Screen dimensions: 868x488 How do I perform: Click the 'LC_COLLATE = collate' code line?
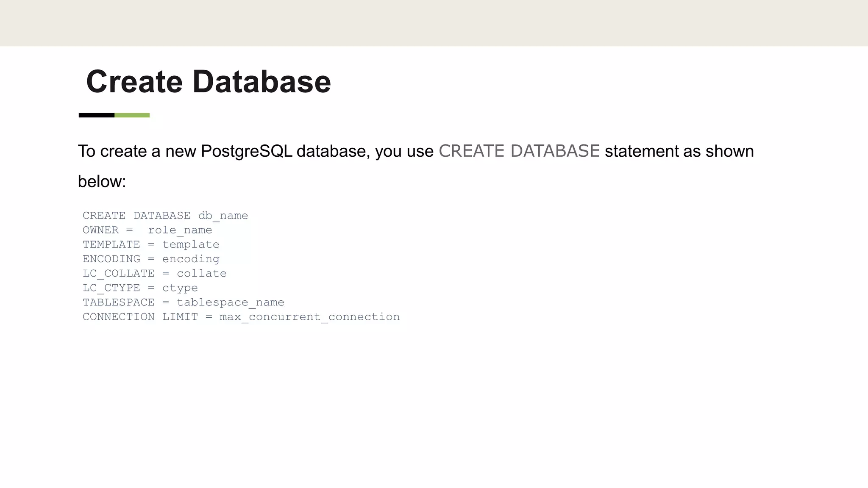tap(154, 273)
